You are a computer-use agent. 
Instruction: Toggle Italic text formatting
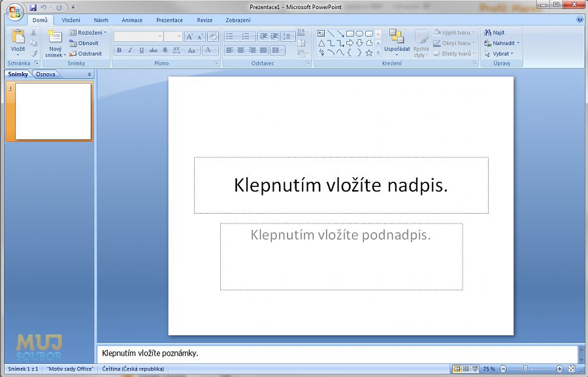130,50
